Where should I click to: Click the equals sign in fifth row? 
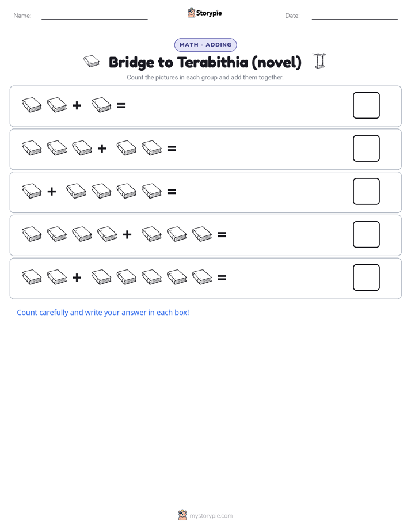pyautogui.click(x=222, y=278)
